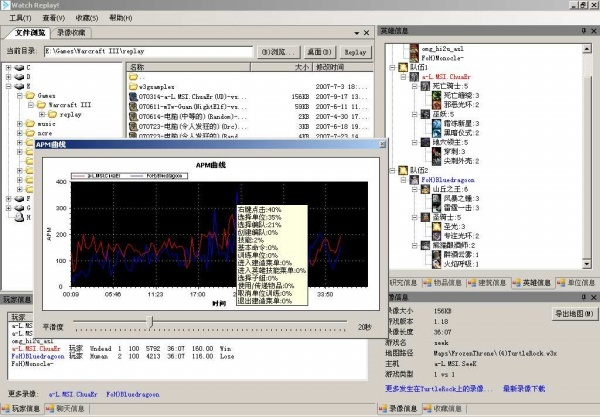Click the 当前目录 path input field
Screen dimensions: 600x417
click(150, 50)
